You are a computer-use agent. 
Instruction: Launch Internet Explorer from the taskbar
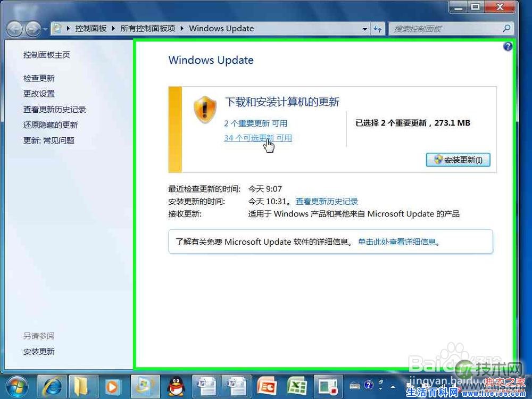[52, 387]
